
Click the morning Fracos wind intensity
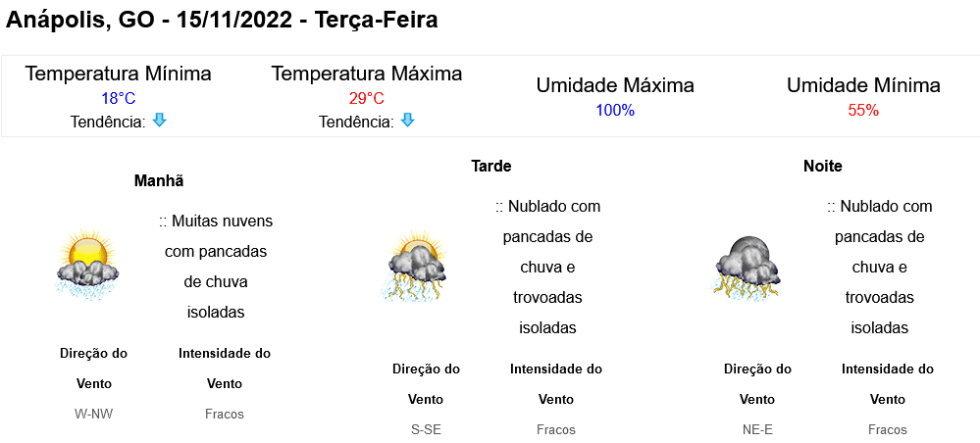(x=225, y=414)
